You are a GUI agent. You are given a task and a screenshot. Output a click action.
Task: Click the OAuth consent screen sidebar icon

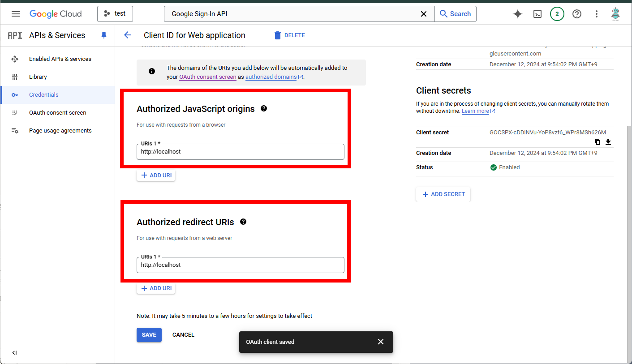pyautogui.click(x=15, y=113)
